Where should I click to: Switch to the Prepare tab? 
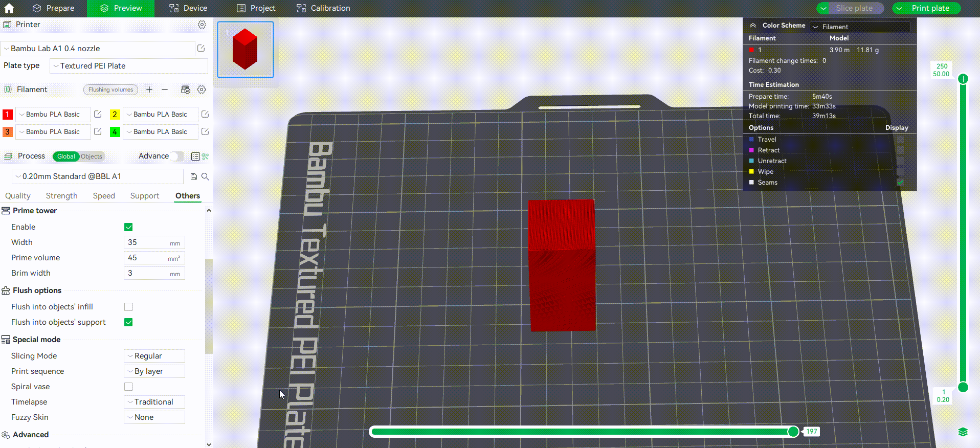(53, 8)
